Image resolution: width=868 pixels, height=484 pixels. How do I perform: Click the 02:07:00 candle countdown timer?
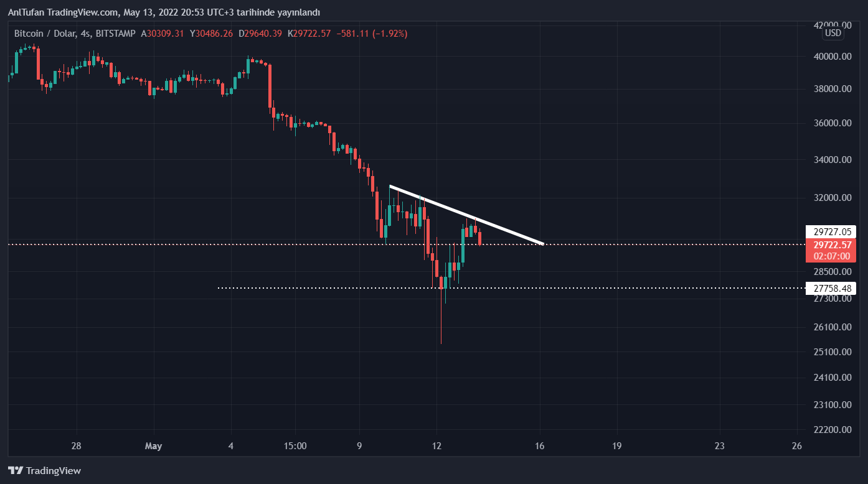point(830,256)
